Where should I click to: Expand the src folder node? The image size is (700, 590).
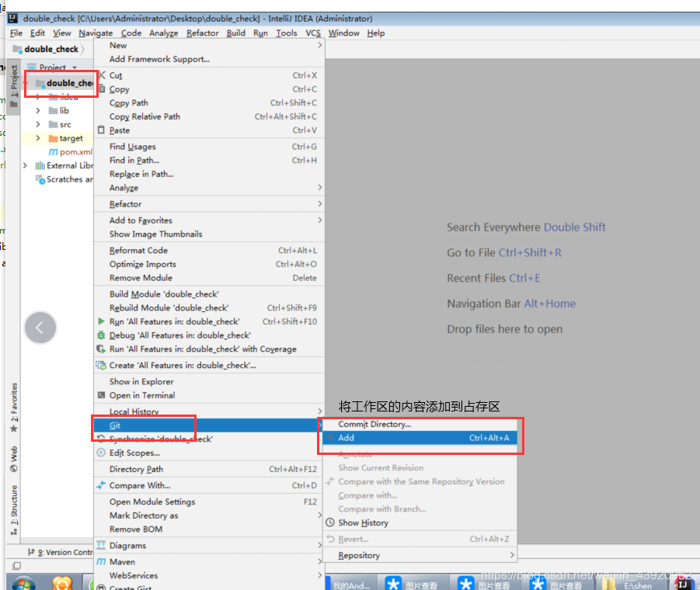(38, 124)
